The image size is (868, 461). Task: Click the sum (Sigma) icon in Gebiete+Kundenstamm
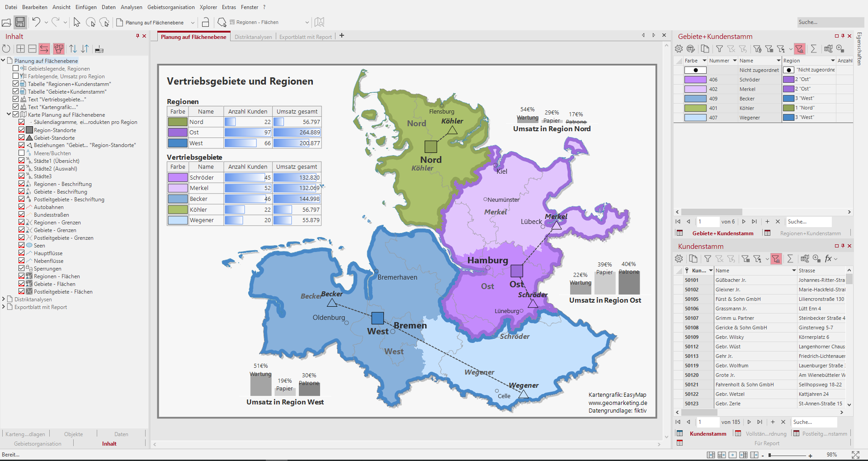click(x=813, y=49)
